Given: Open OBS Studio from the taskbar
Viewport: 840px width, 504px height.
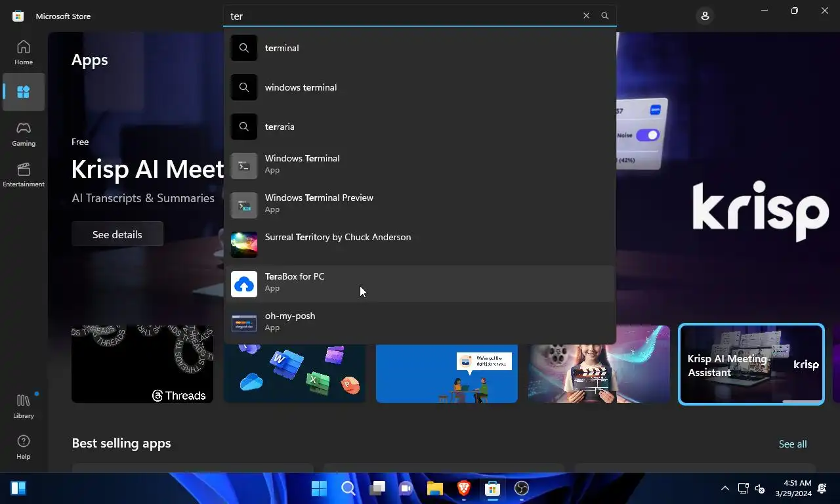Looking at the screenshot, I should [x=522, y=488].
